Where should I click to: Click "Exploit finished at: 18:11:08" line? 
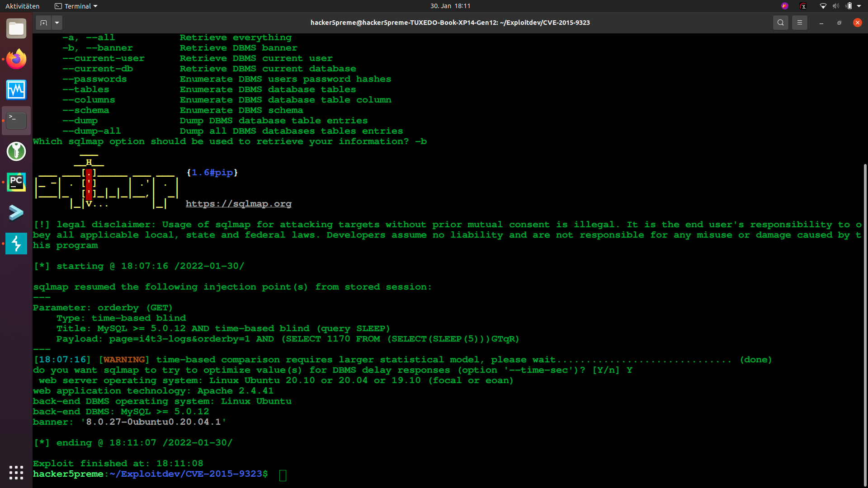pos(118,464)
